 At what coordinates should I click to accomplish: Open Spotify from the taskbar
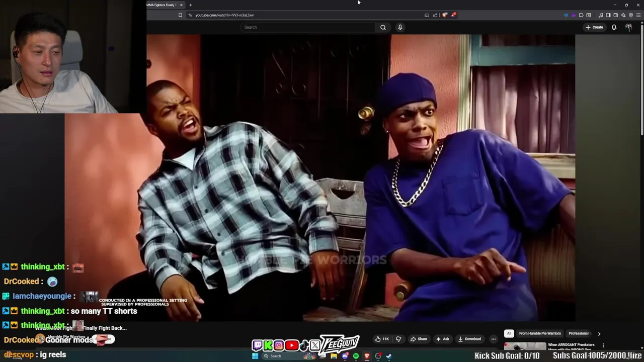tap(356, 356)
